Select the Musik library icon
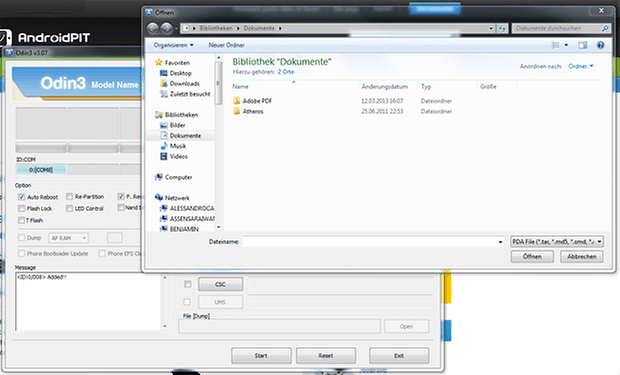 tap(164, 146)
